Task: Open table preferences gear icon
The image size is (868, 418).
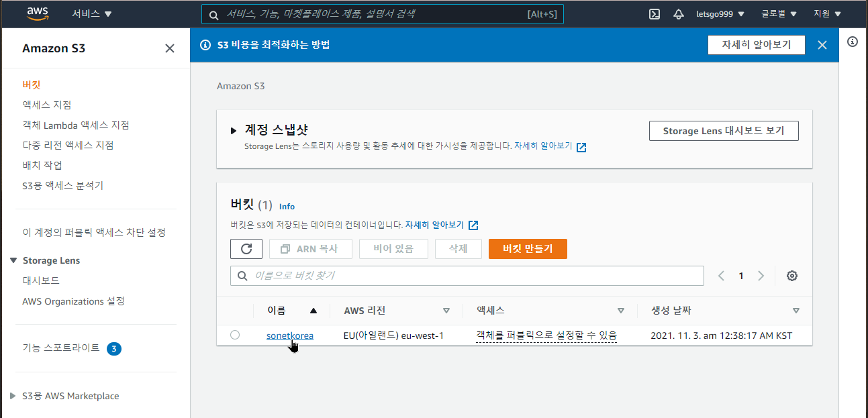Action: (x=792, y=276)
